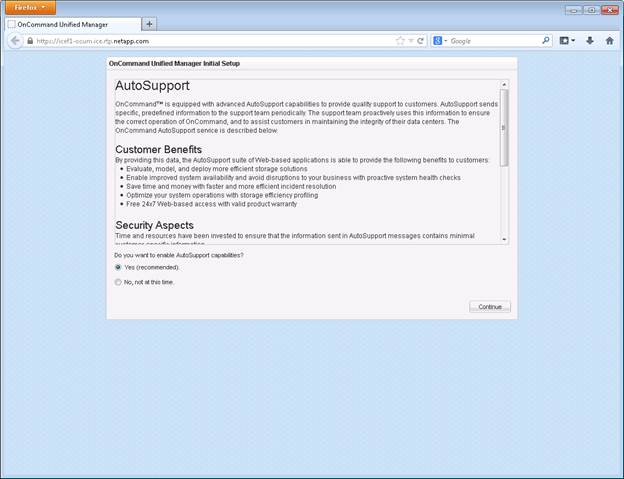Click the 'Evaluate, model, and deploy' bullet
Viewport: 624px width, 479px height.
(216, 169)
